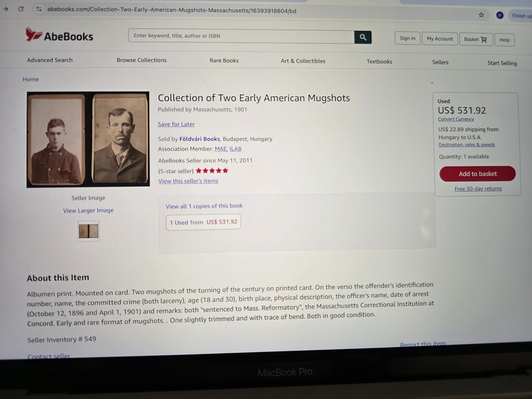Bookmark this page with the star icon

[x=481, y=15]
